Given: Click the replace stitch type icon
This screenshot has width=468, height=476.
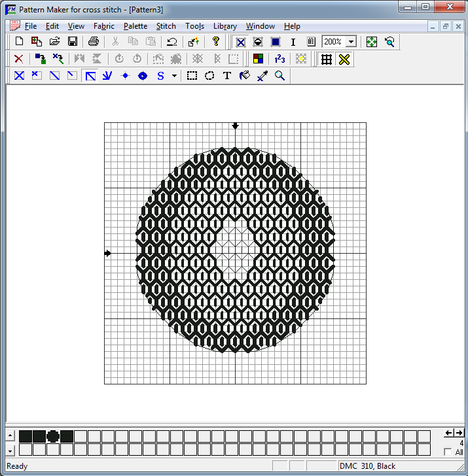Looking at the screenshot, I should 58,59.
